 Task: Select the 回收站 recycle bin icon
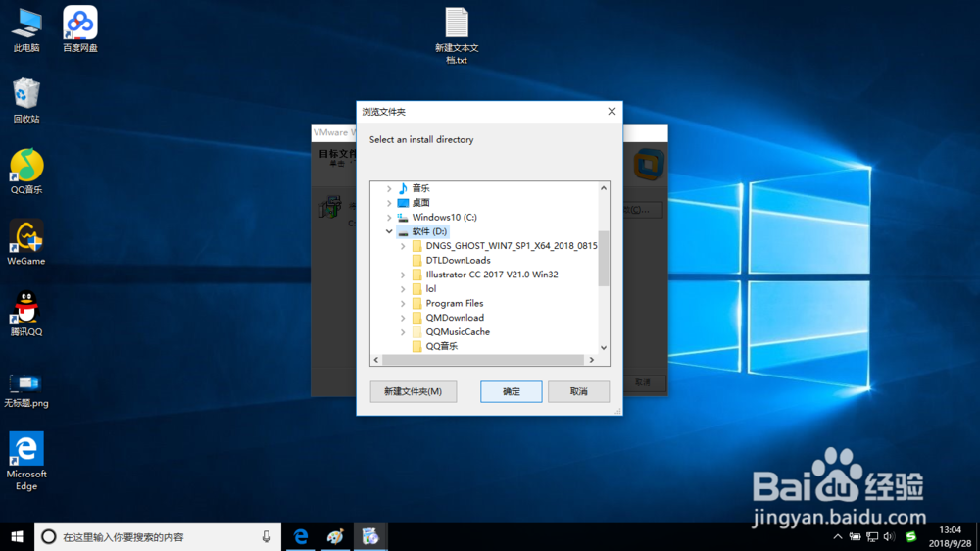26,100
